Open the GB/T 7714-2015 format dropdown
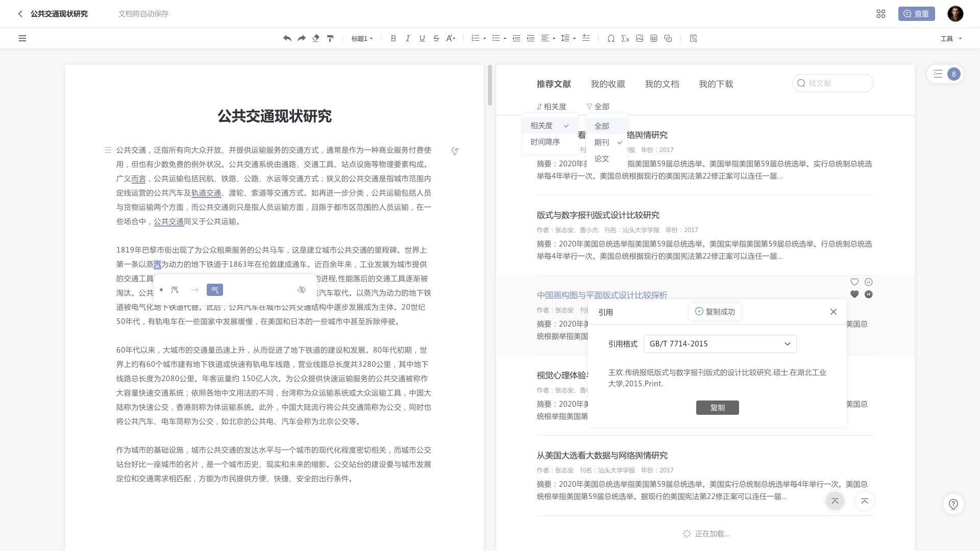 pos(720,344)
